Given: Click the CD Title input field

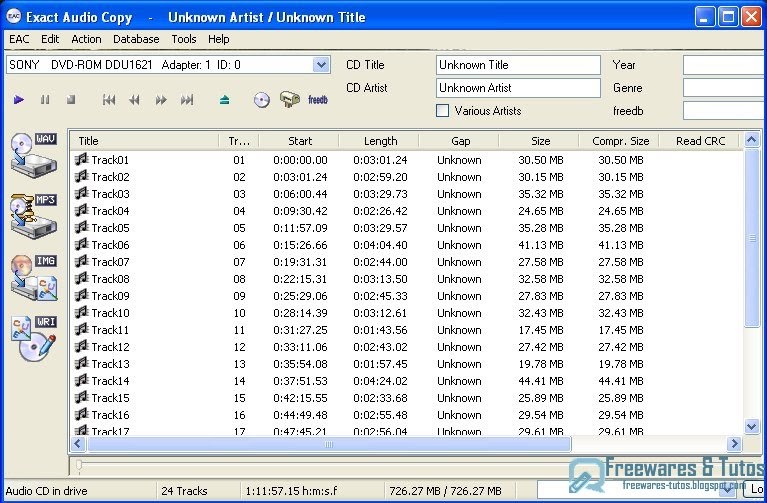Looking at the screenshot, I should coord(518,65).
